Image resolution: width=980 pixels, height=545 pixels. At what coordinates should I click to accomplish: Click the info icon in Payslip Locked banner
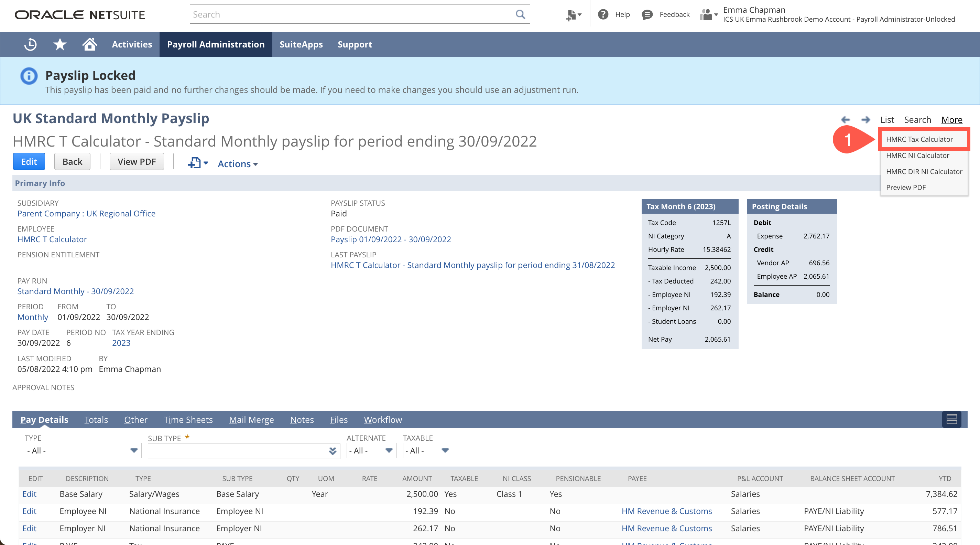pos(28,76)
